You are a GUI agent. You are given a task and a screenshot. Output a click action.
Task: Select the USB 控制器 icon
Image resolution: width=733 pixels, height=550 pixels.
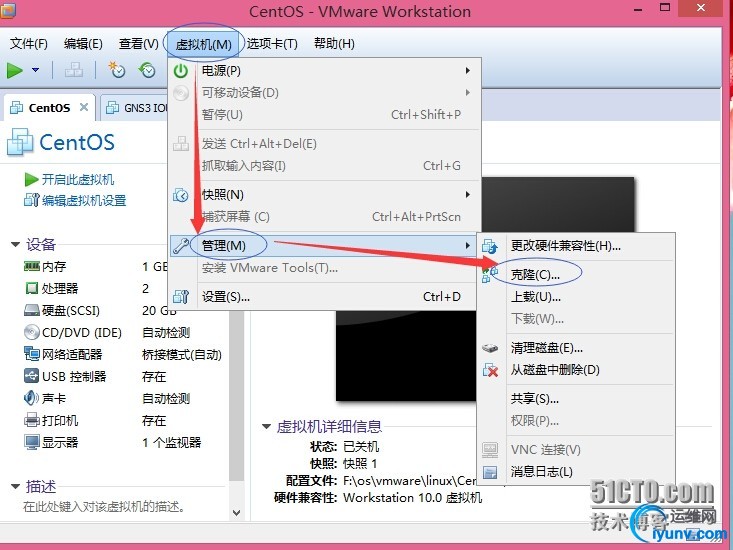31,376
